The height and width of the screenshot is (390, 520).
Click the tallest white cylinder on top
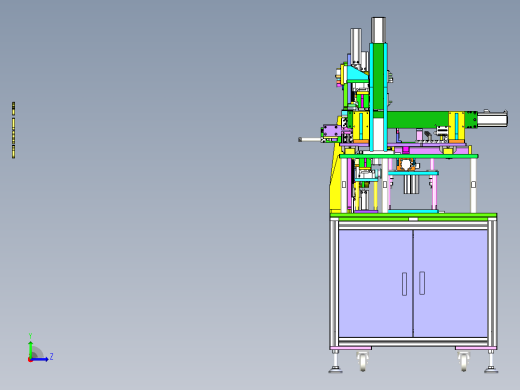coord(378,30)
